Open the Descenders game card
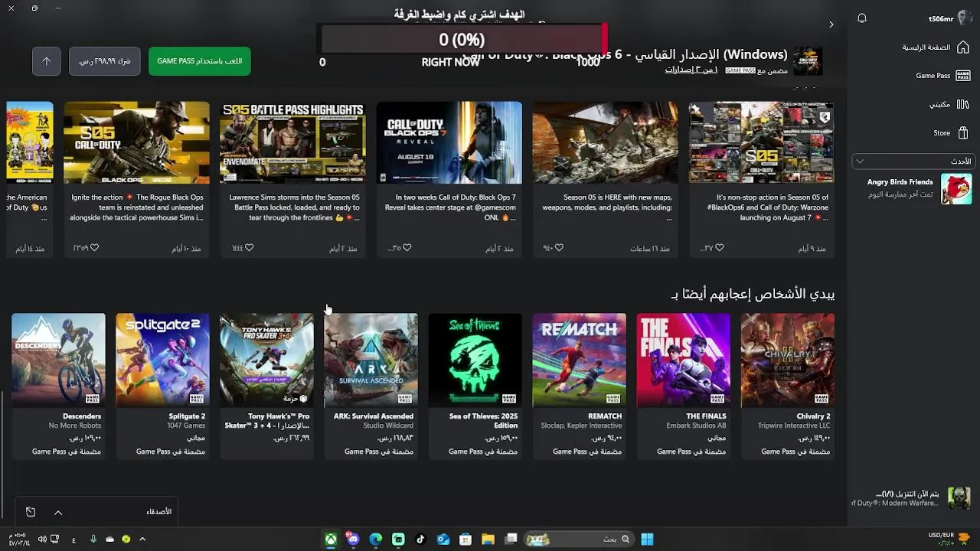The image size is (980, 551). [58, 386]
